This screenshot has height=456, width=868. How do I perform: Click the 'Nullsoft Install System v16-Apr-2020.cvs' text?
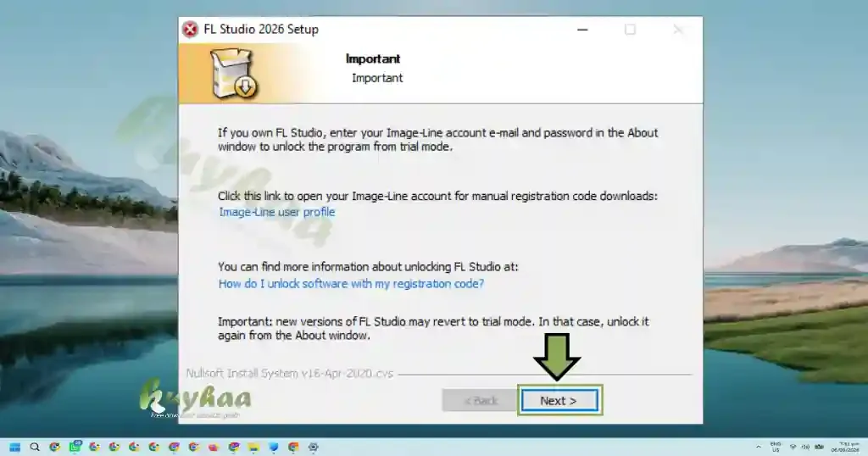[290, 374]
